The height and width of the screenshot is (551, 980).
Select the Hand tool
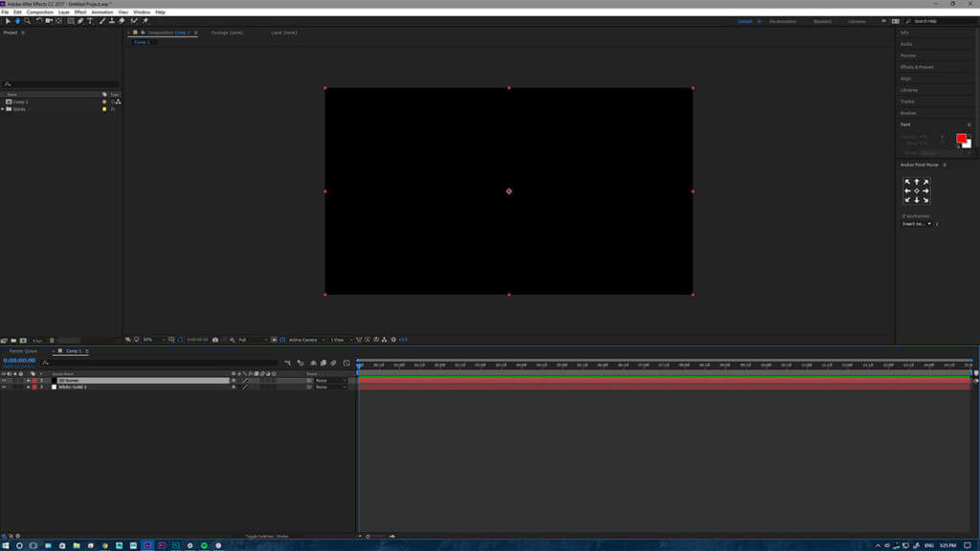17,21
